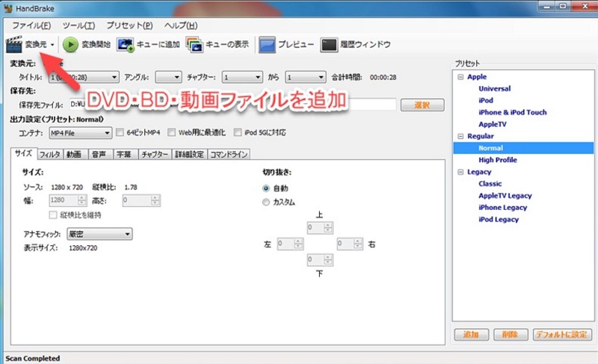This screenshot has height=364, width=598.
Task: Select the AppleTV Legacy preset
Action: click(505, 196)
